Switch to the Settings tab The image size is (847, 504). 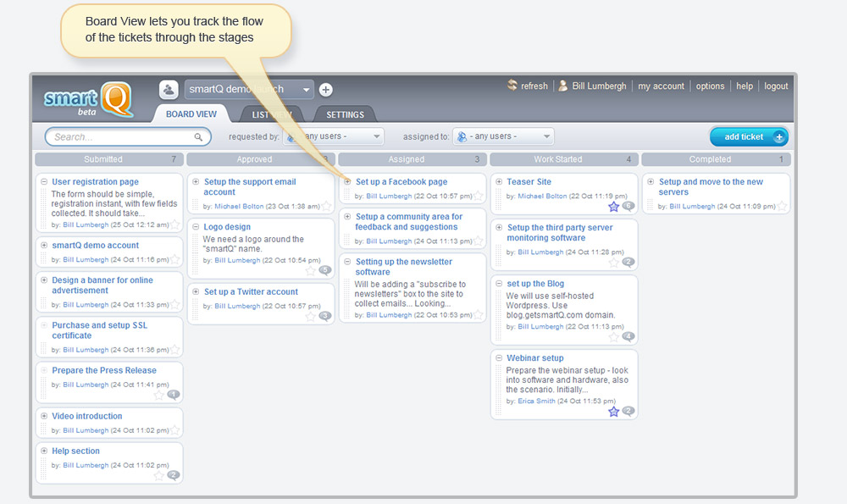[345, 115]
